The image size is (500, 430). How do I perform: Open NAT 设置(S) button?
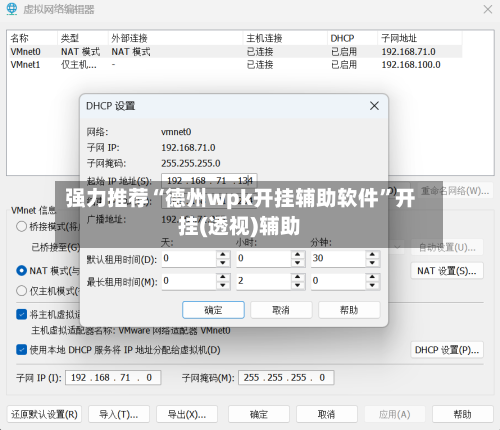[x=447, y=271]
